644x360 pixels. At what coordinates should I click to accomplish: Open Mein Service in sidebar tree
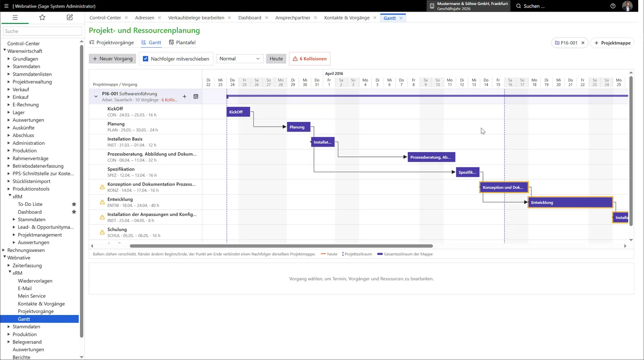(x=32, y=296)
